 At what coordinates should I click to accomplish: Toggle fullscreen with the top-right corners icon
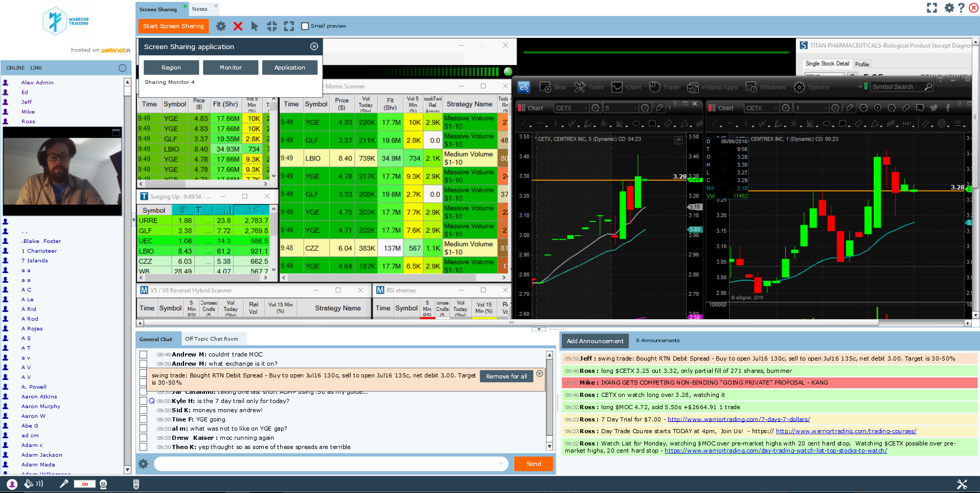tap(932, 8)
